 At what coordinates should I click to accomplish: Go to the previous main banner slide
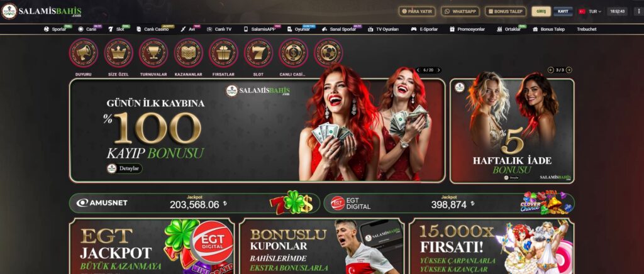(x=418, y=70)
